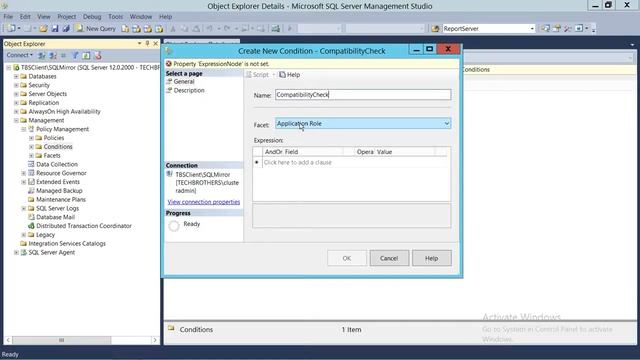Click the Refresh icon in Object Explorer toolbar
The width and height of the screenshot is (640, 360).
pyautogui.click(x=86, y=56)
